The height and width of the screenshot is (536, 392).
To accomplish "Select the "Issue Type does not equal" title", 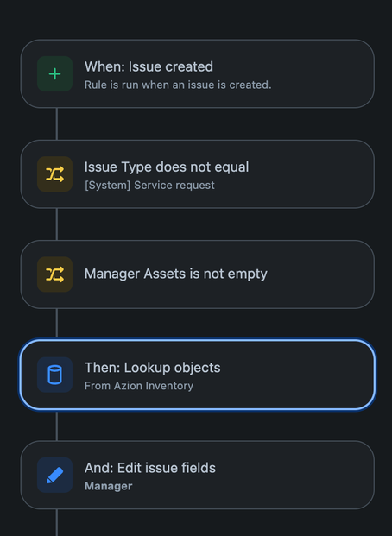I will click(x=167, y=167).
